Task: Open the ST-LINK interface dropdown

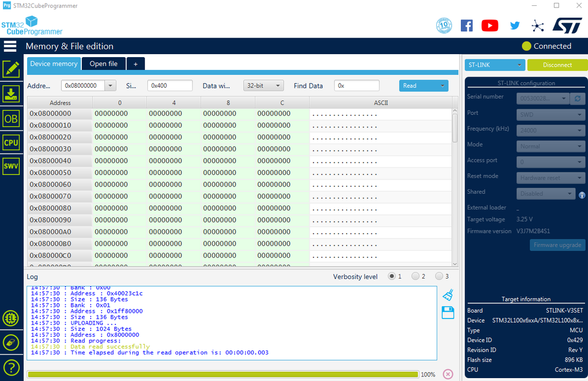Action: pyautogui.click(x=494, y=65)
